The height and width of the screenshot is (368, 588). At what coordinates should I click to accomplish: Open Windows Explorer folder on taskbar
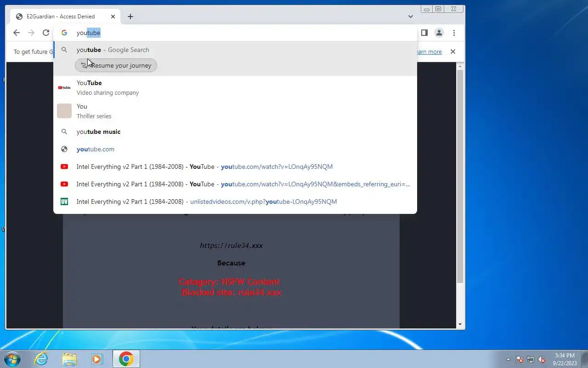(69, 359)
